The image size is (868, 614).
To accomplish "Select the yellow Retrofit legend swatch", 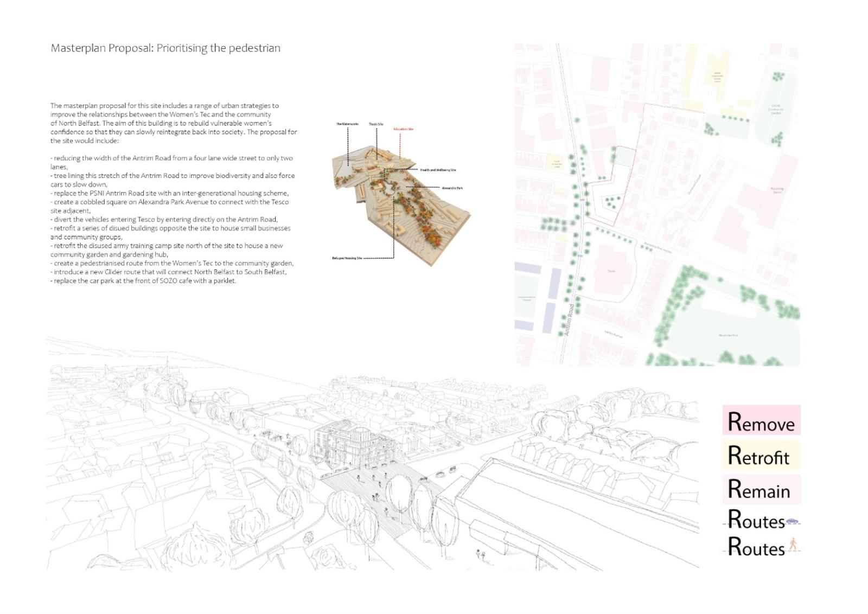I will pyautogui.click(x=761, y=455).
